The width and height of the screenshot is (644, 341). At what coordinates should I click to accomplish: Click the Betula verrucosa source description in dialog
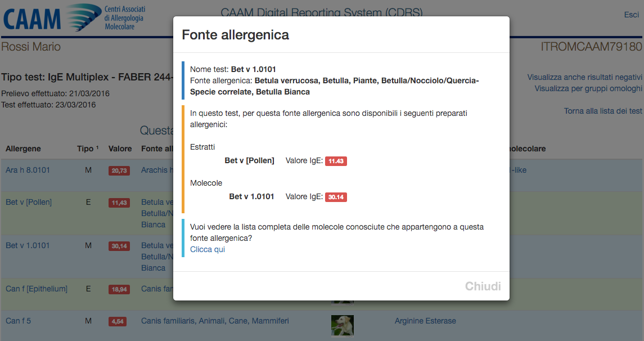click(334, 86)
